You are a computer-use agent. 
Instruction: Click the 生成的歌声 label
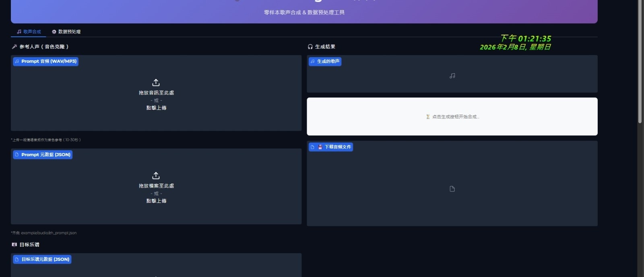pos(325,61)
